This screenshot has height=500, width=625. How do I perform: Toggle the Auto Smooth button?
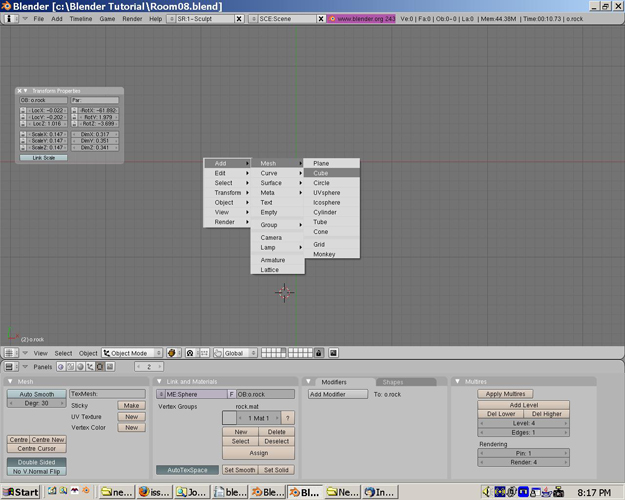click(37, 394)
